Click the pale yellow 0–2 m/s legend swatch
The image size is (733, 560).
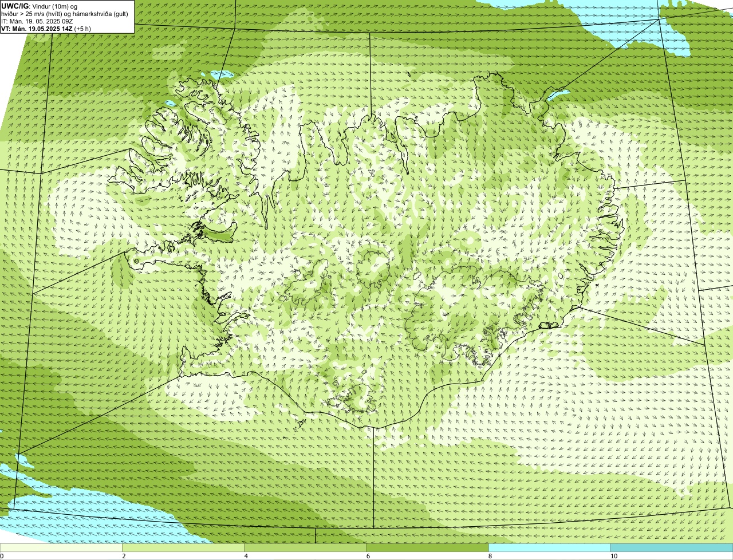[61, 547]
